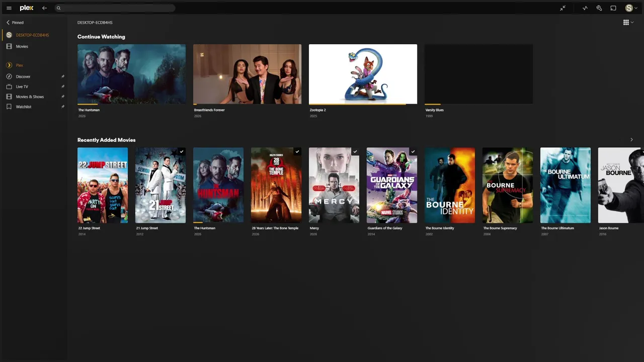644x362 pixels.
Task: Unpin Movies & Shows with its pin icon
Action: 63,97
